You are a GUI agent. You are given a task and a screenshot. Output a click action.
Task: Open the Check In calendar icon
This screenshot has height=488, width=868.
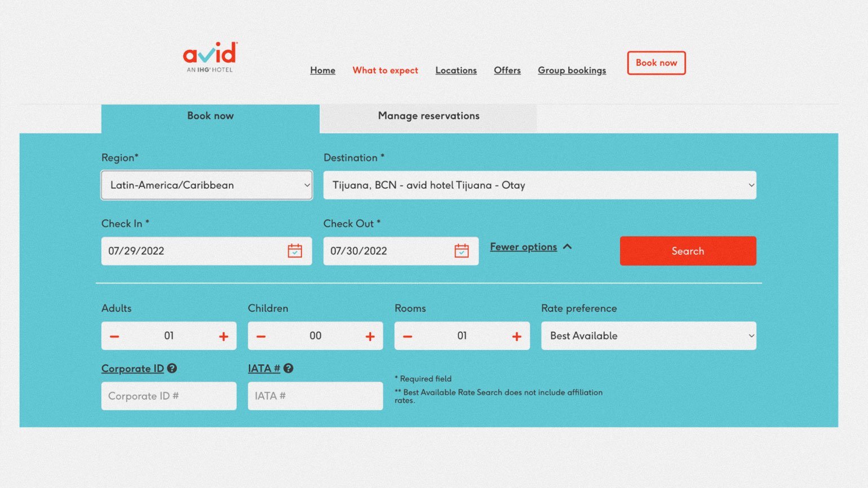(x=295, y=251)
